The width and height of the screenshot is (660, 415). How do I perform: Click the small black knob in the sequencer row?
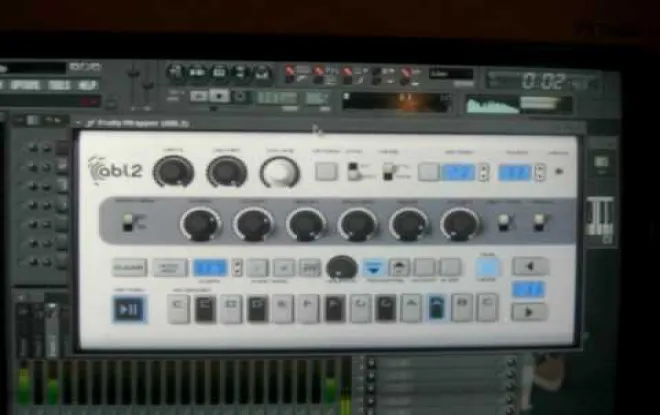[341, 267]
